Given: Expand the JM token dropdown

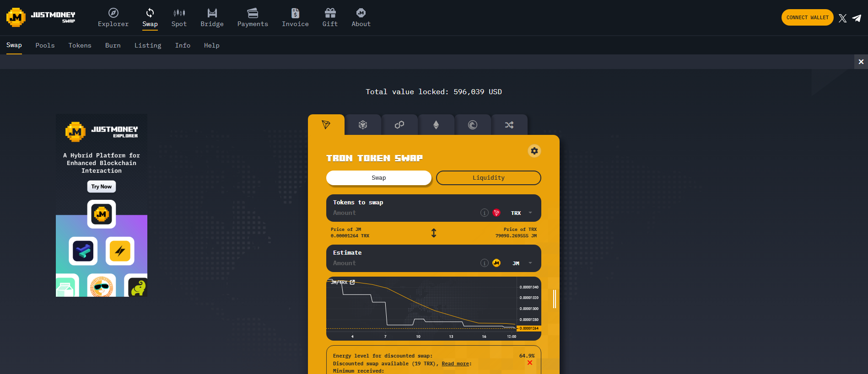Looking at the screenshot, I should (530, 263).
